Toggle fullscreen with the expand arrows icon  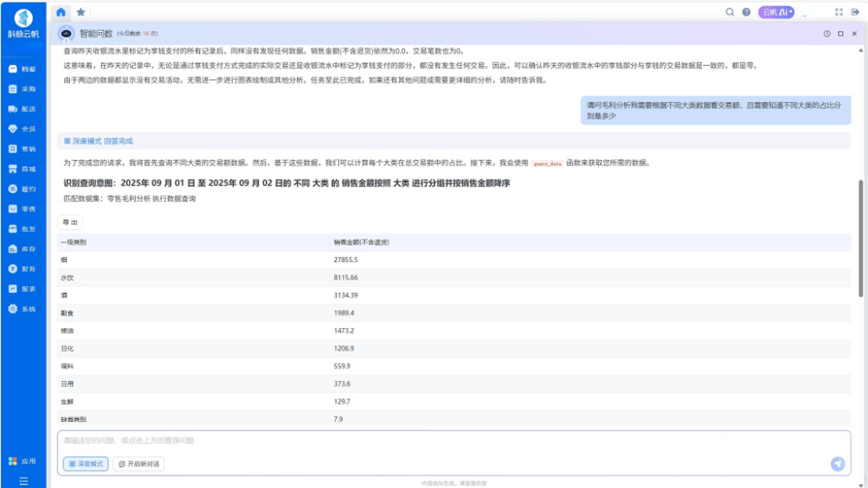click(839, 13)
